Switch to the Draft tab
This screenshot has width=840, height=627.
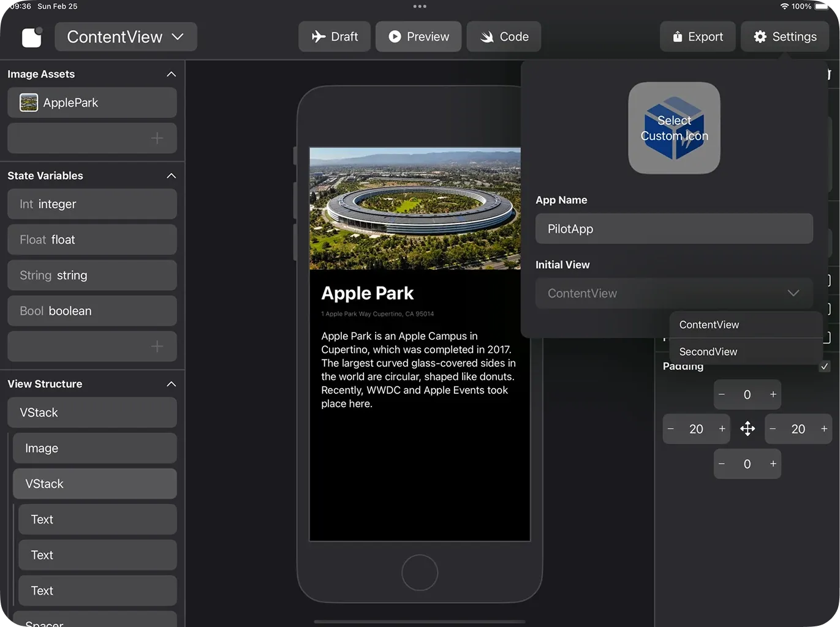point(335,37)
